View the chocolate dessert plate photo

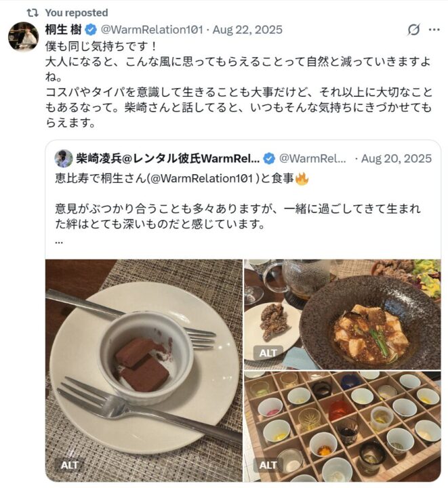tap(144, 371)
